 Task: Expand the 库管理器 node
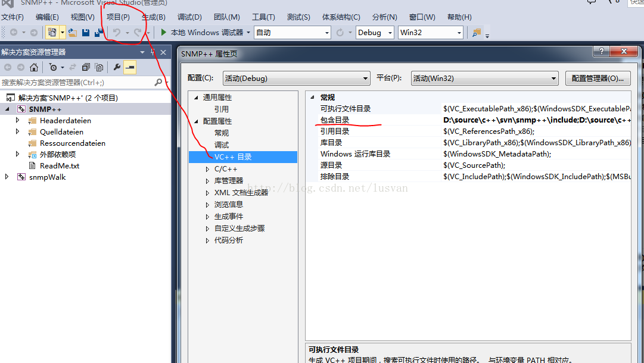(207, 181)
